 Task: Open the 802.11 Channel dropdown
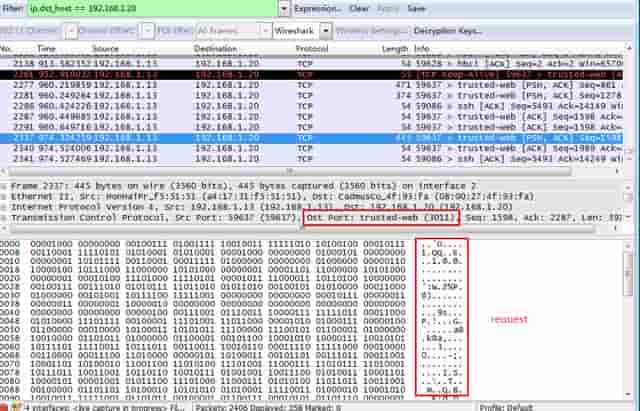(x=70, y=31)
